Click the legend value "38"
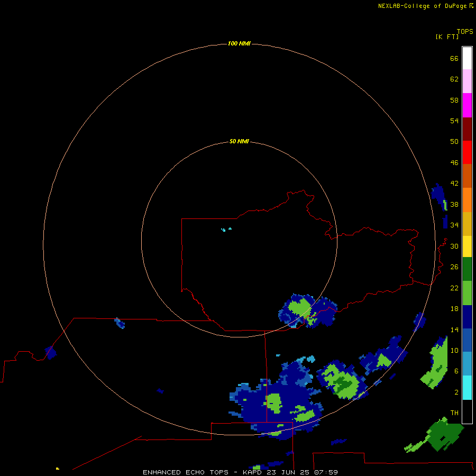Screen dimensions: 476x476 454,205
